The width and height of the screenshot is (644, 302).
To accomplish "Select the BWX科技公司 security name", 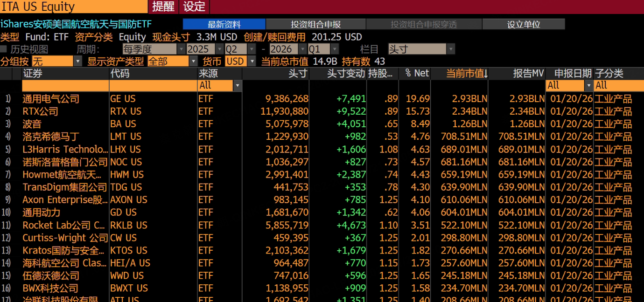I will (x=50, y=288).
